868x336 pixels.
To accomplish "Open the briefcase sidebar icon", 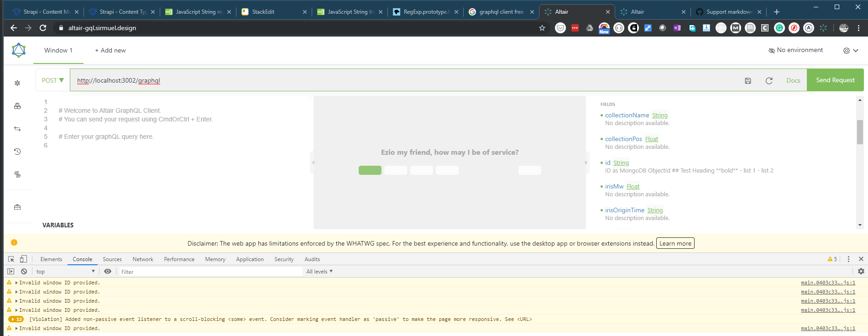I will click(x=17, y=207).
